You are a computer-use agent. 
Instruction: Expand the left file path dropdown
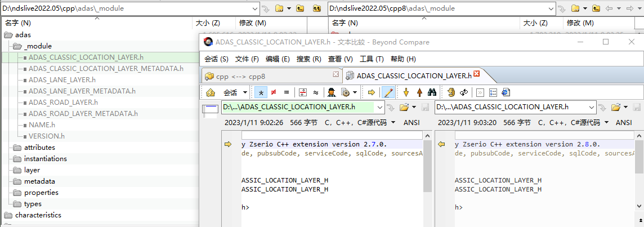pos(379,108)
